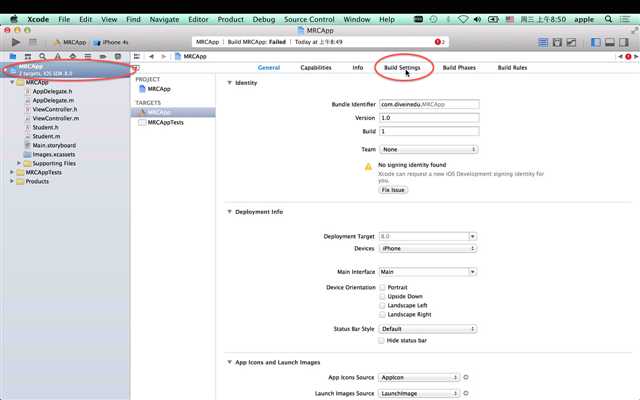
Task: Open the Product menu
Action: click(231, 19)
